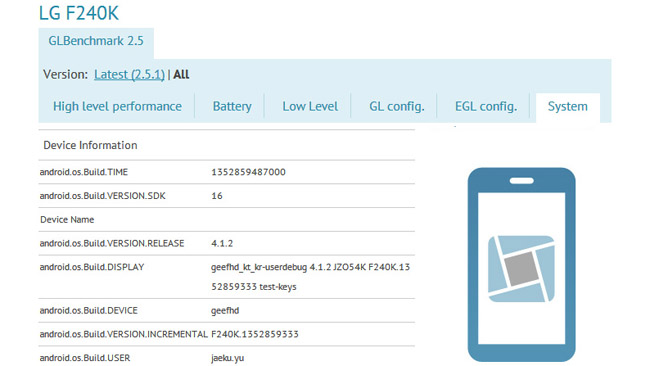Select the device value geefhd
Viewport: 650px width, 366px height.
pos(225,310)
